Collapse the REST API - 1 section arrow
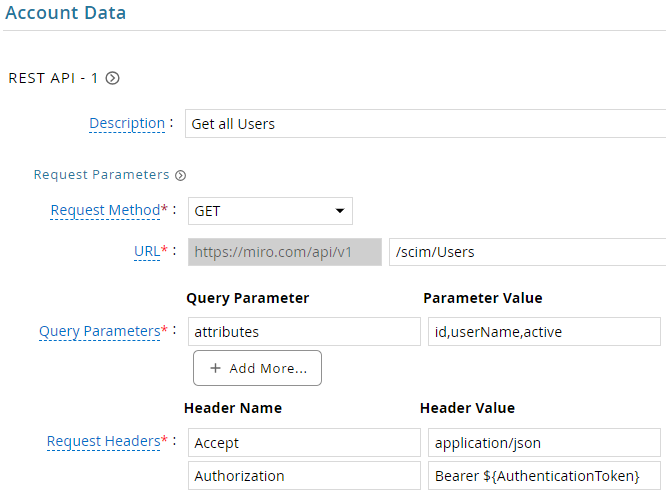666x493 pixels. point(113,78)
